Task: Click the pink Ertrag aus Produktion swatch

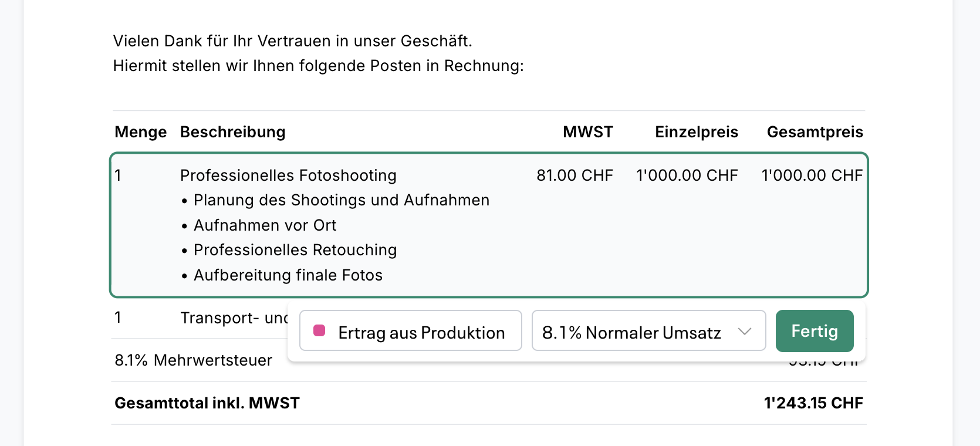Action: (320, 331)
